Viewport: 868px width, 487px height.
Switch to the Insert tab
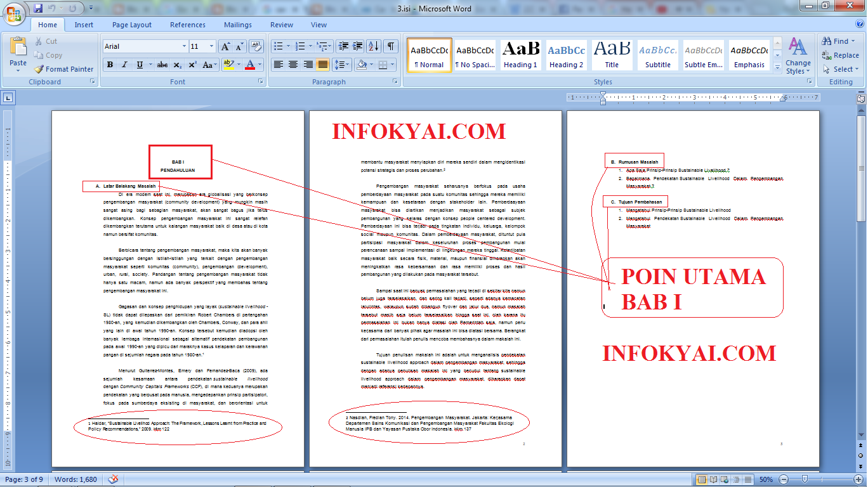point(84,25)
